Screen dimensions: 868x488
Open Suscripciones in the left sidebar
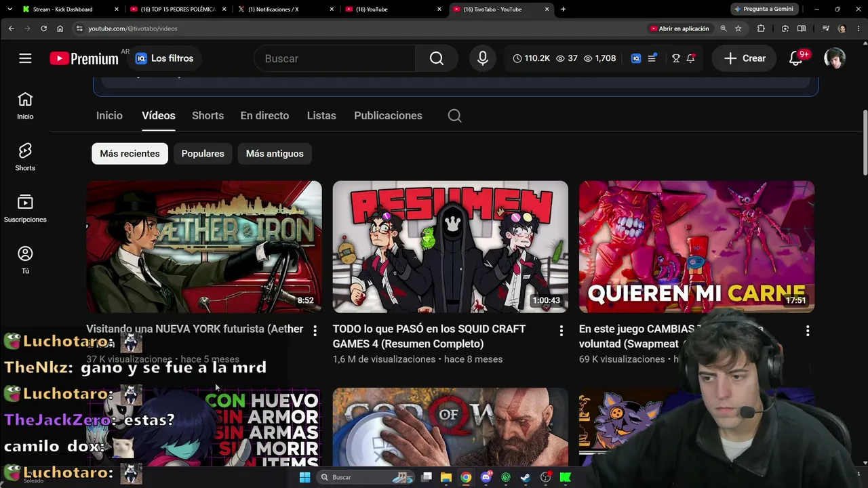(25, 209)
